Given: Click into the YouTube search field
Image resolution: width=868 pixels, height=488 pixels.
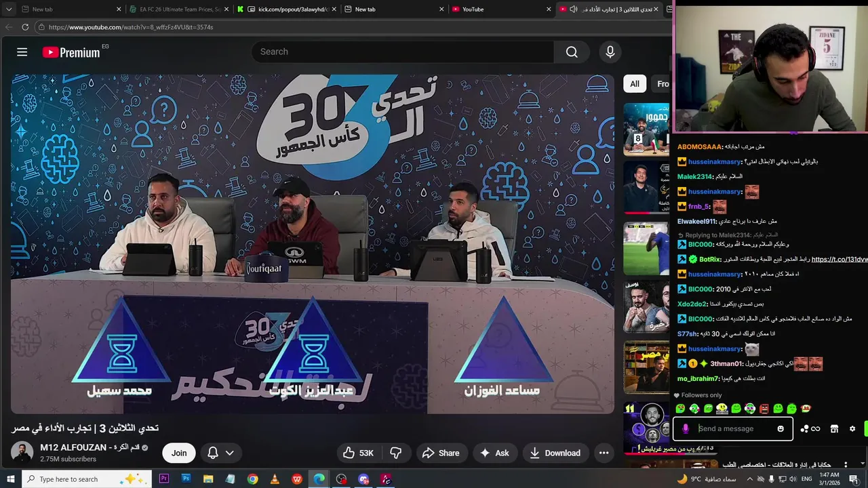Looking at the screenshot, I should [403, 52].
